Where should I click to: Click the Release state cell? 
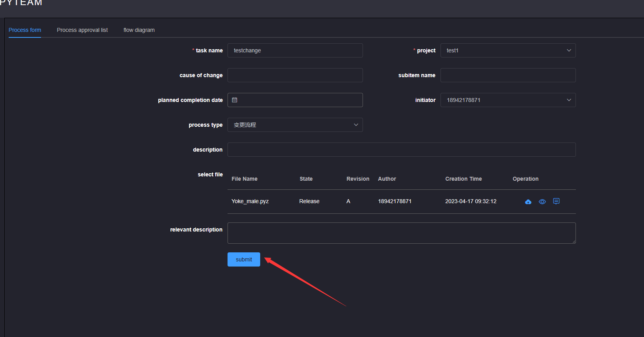coord(309,201)
